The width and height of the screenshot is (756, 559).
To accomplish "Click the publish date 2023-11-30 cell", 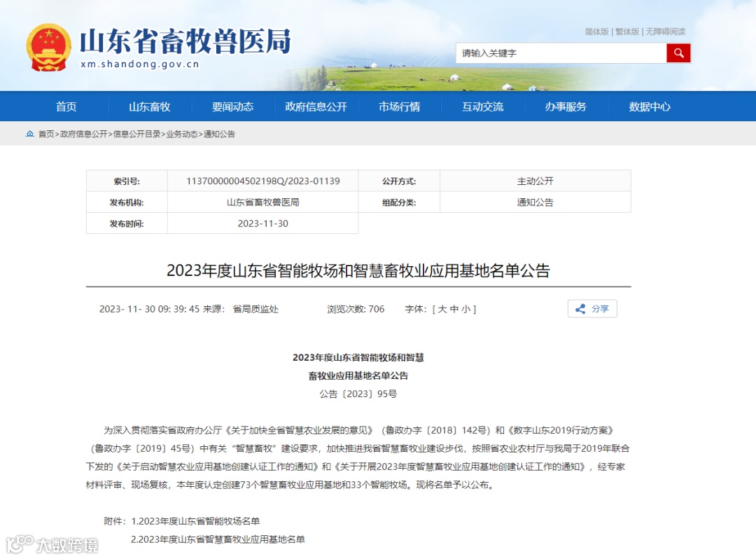I will (262, 223).
